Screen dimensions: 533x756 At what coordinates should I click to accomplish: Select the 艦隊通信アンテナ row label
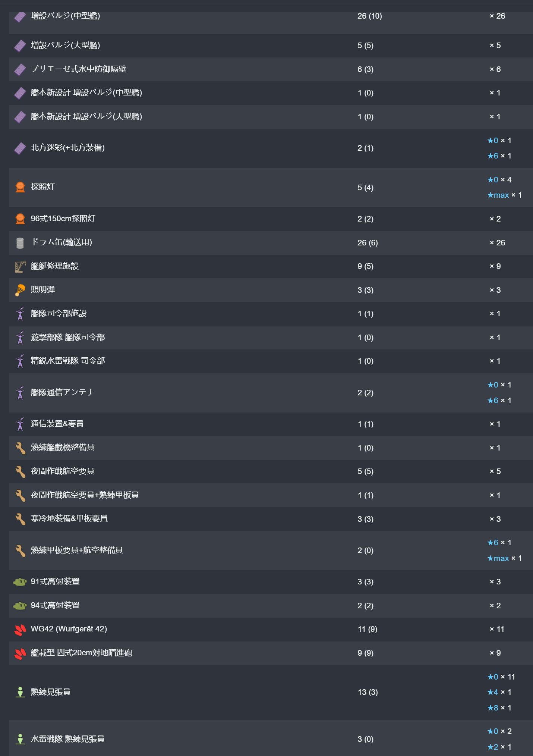63,392
